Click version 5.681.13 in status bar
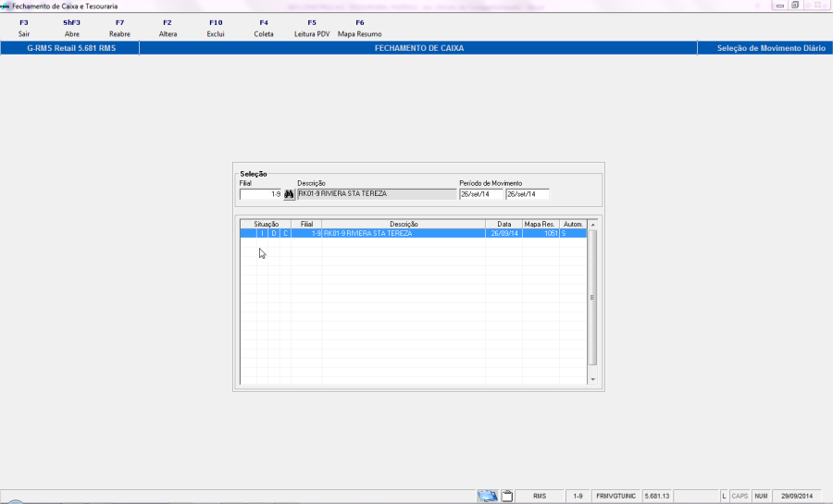 pos(657,496)
